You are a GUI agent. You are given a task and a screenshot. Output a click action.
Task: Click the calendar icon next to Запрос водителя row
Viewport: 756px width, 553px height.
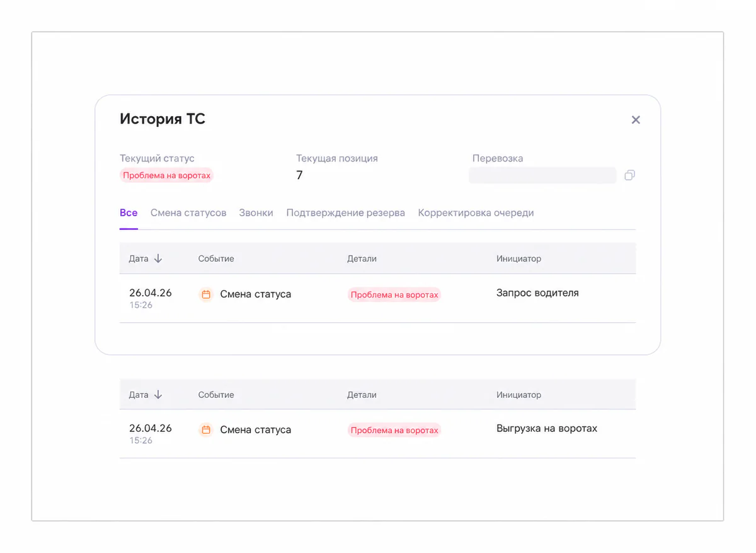(206, 294)
